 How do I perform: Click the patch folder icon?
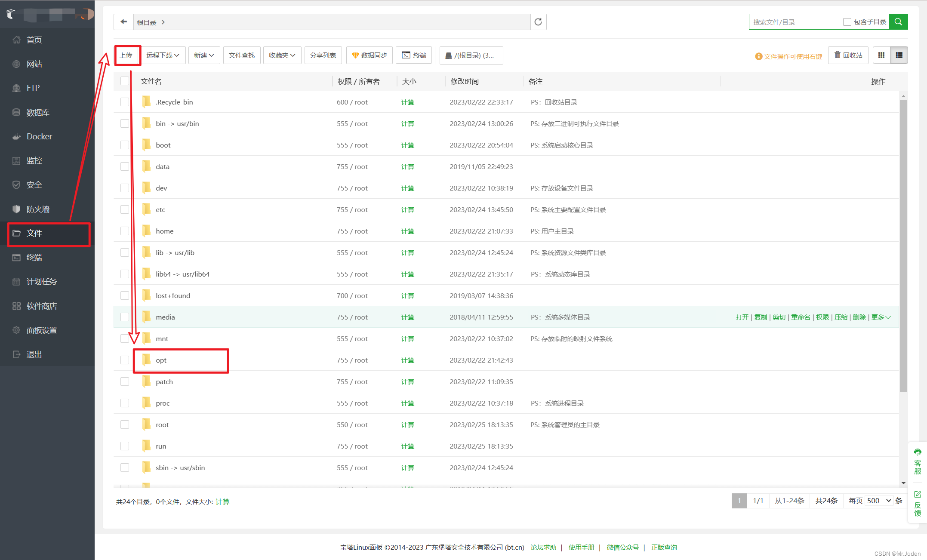coord(146,381)
